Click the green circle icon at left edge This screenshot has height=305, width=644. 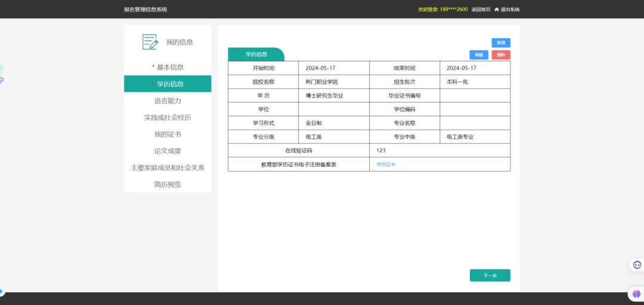1,68
